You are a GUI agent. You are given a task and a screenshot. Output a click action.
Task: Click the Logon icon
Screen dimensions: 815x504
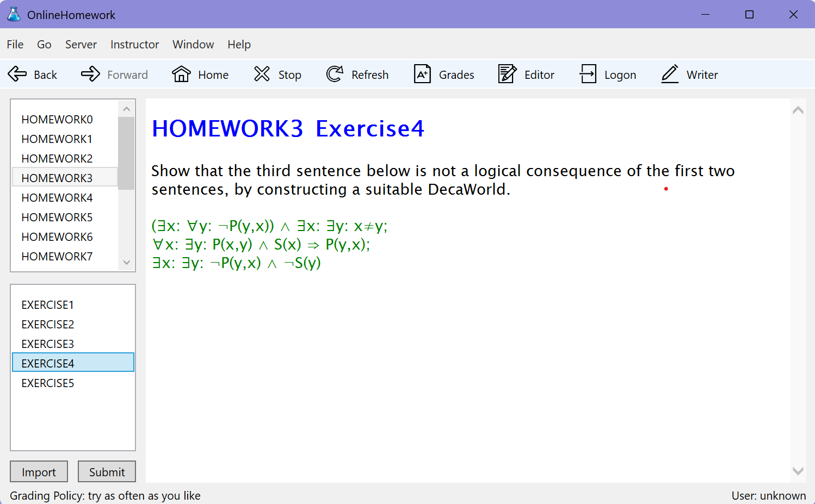(x=588, y=74)
